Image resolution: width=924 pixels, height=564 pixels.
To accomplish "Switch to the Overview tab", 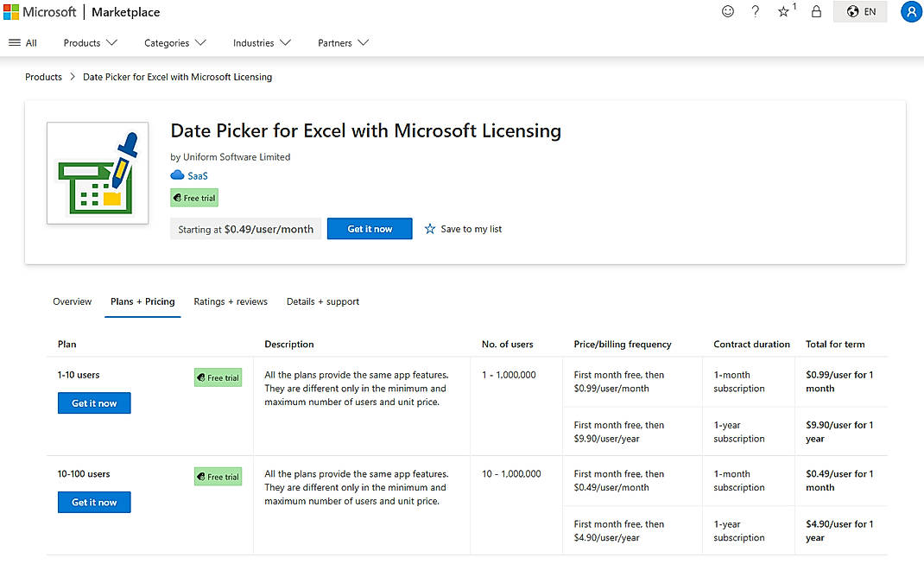I will [73, 301].
